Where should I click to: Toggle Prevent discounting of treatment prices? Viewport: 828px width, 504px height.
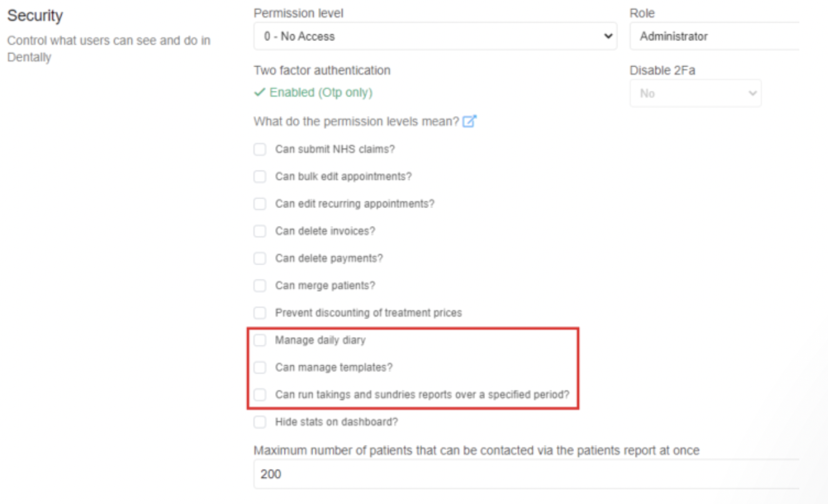(260, 313)
